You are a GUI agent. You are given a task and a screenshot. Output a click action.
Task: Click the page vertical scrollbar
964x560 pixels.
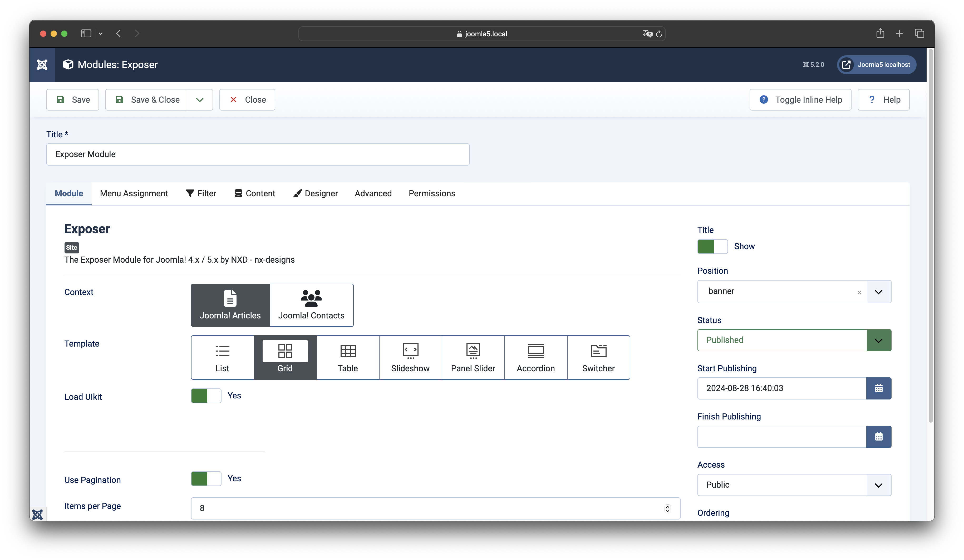point(931,236)
